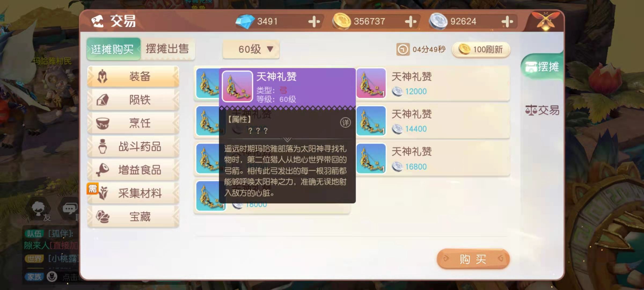Add gold coins with the plus icon
This screenshot has height=290, width=644.
point(411,21)
